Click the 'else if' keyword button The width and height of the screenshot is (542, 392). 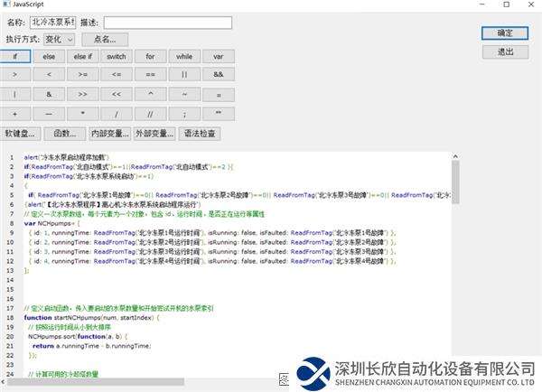point(83,56)
